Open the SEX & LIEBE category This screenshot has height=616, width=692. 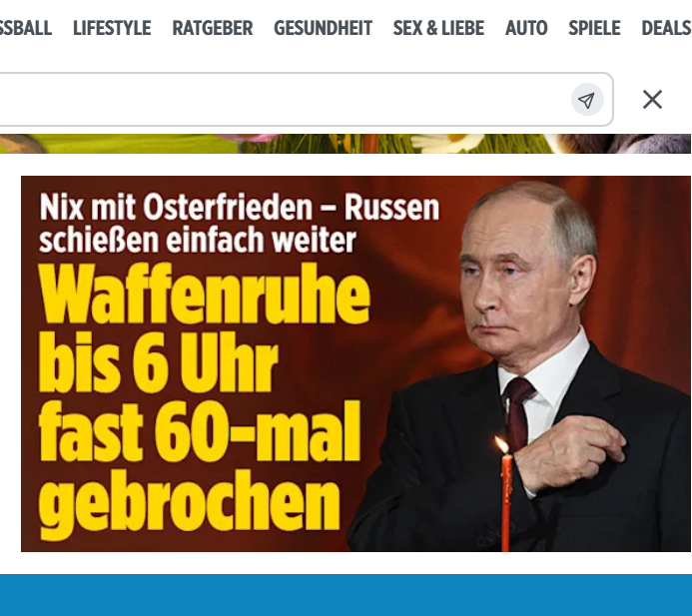click(x=438, y=28)
